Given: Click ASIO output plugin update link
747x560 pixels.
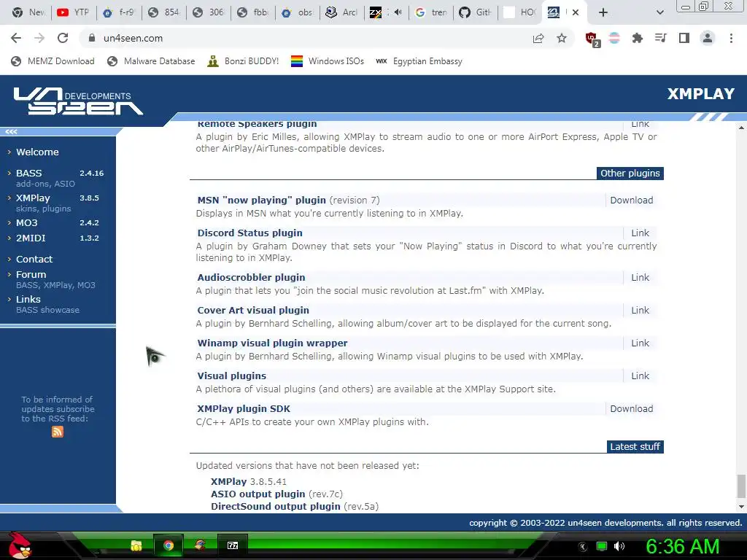Looking at the screenshot, I should tap(258, 494).
